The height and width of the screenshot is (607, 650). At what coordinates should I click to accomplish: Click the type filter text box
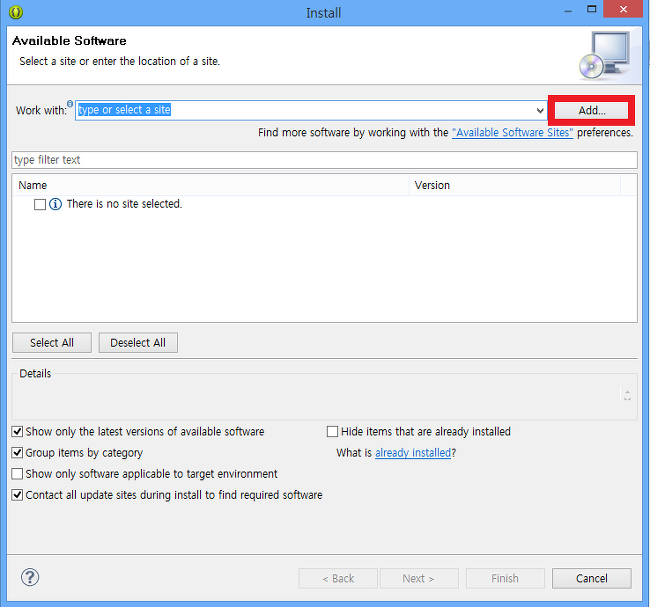pyautogui.click(x=324, y=160)
